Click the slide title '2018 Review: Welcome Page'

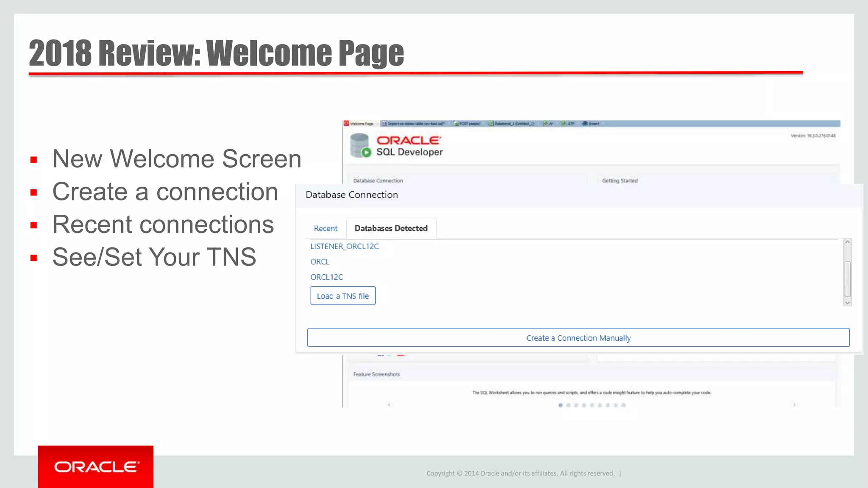pos(217,53)
